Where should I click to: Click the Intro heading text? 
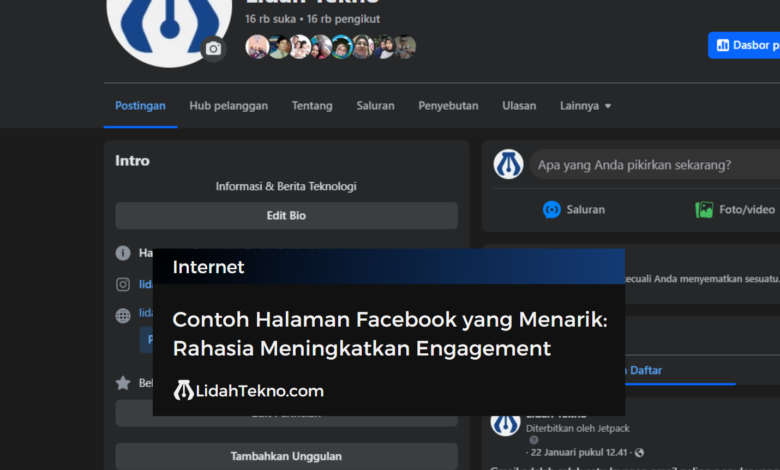coord(132,161)
